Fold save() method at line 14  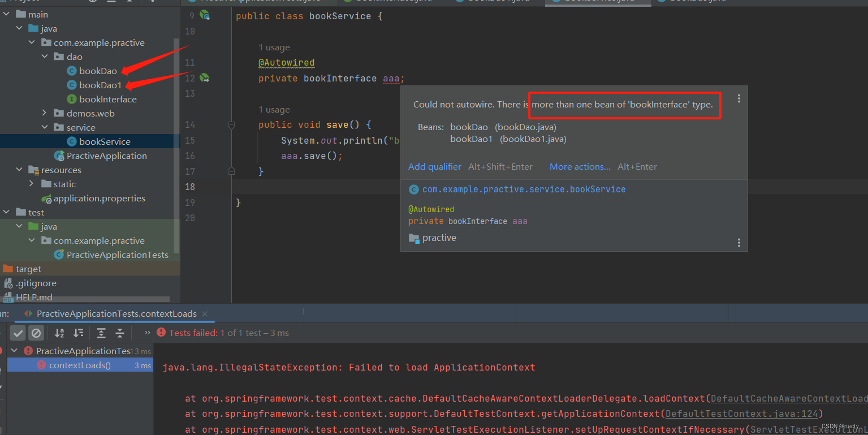click(231, 125)
